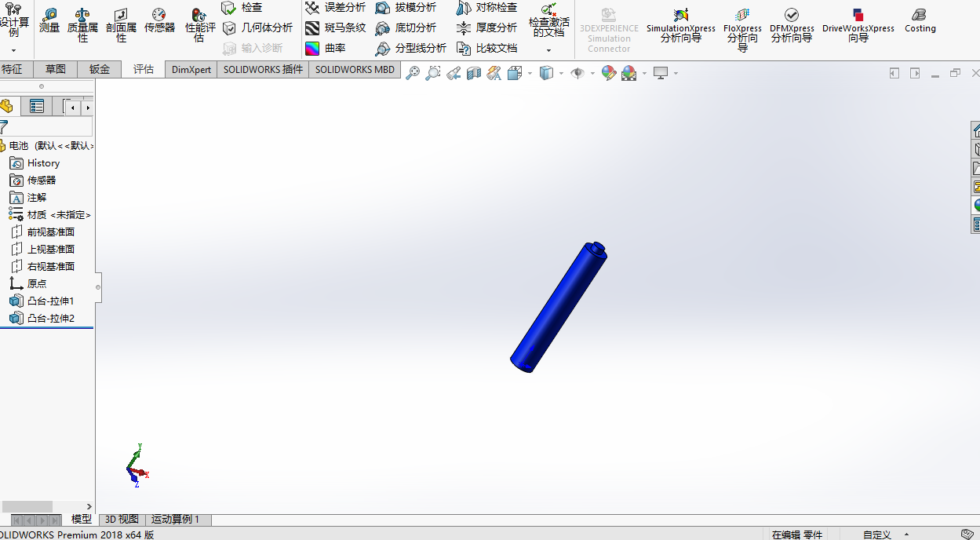Switch to 钣金 ribbon tab
980x540 pixels.
pos(100,69)
